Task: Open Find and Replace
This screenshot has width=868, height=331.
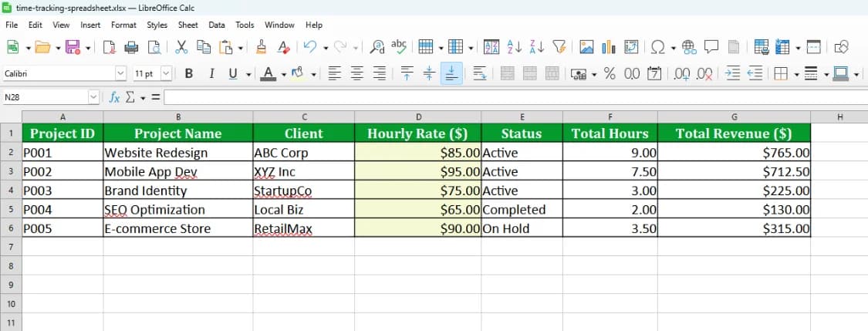Action: [x=377, y=47]
